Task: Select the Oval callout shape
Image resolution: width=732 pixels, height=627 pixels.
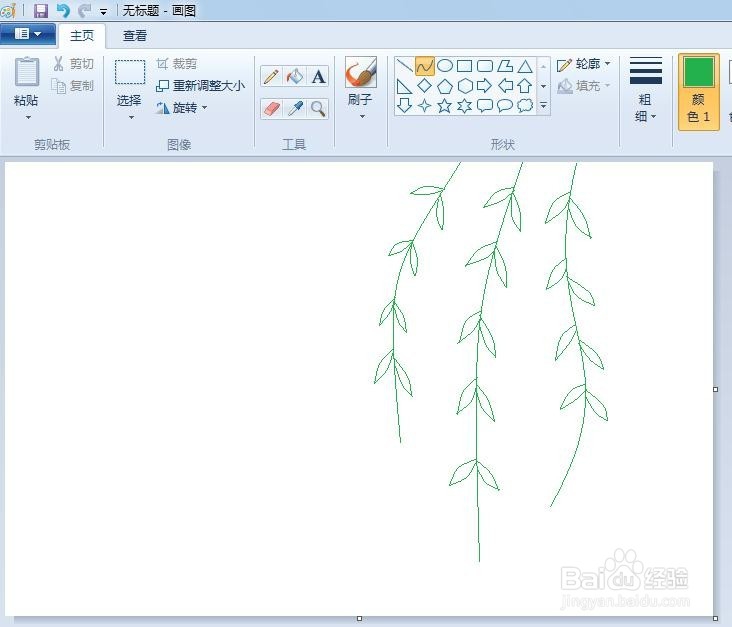Action: [505, 106]
